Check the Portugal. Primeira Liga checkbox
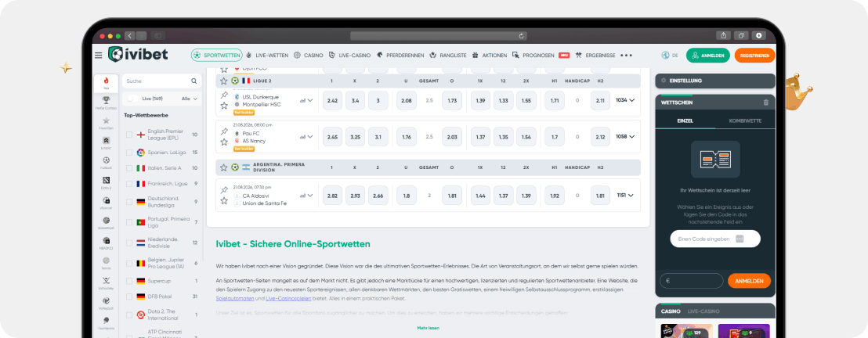 (129, 222)
